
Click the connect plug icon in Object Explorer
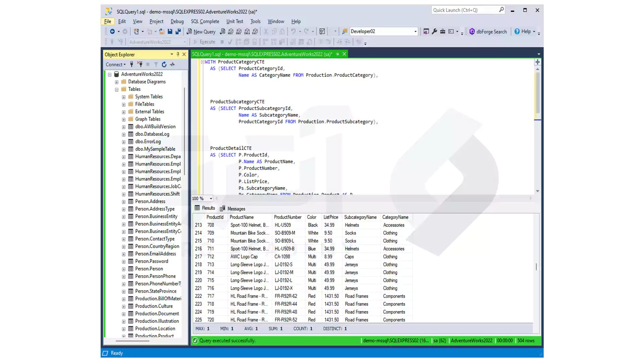pyautogui.click(x=131, y=64)
